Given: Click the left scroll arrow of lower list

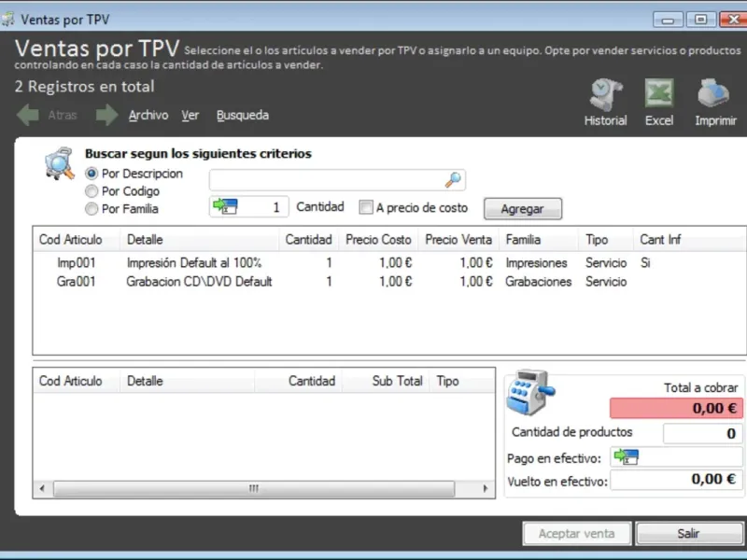Looking at the screenshot, I should 42,488.
